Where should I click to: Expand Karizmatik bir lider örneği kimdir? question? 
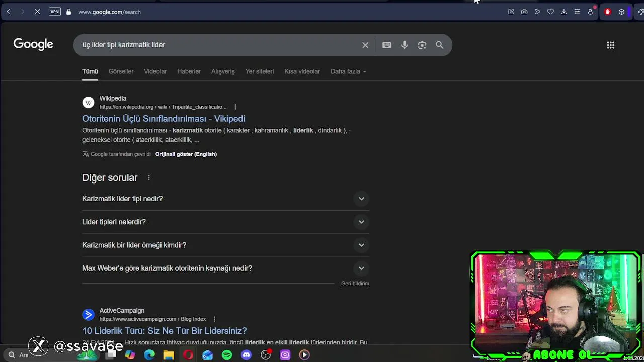click(225, 245)
